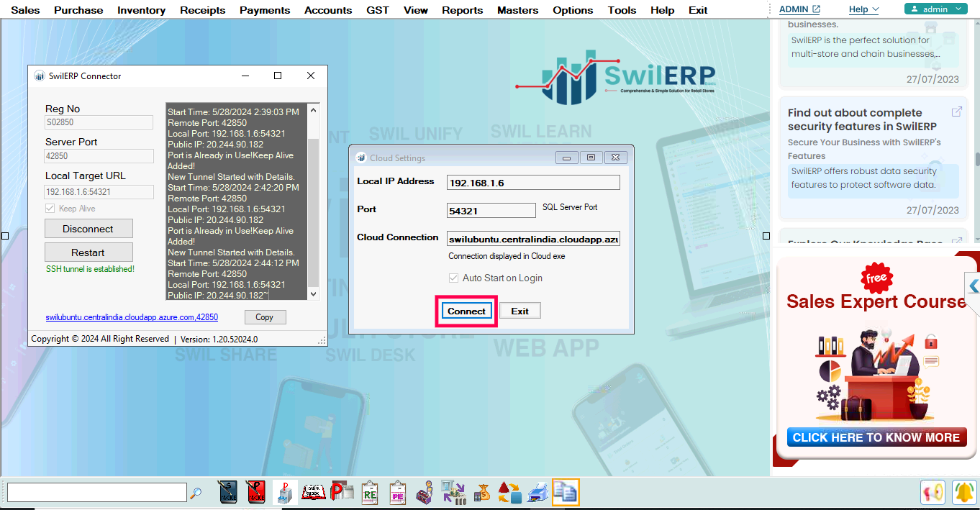Click the cashier at register icon
This screenshot has width=980, height=510.
[425, 492]
